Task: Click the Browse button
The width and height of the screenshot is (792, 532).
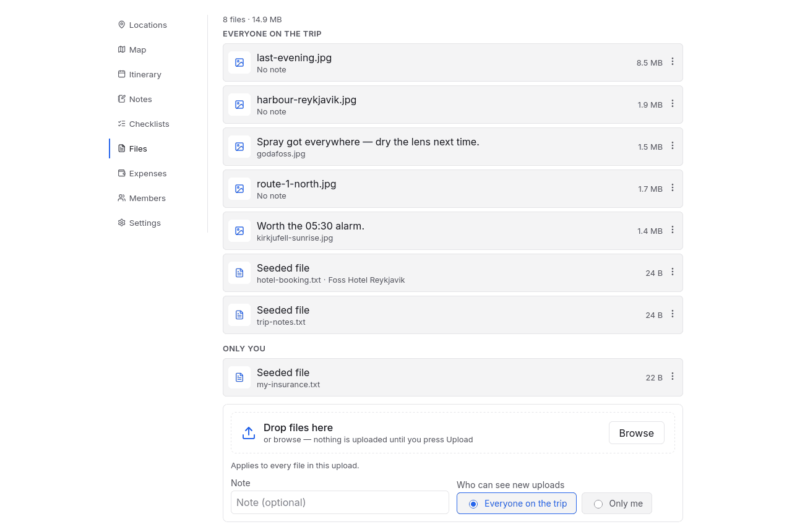Action: coord(637,433)
